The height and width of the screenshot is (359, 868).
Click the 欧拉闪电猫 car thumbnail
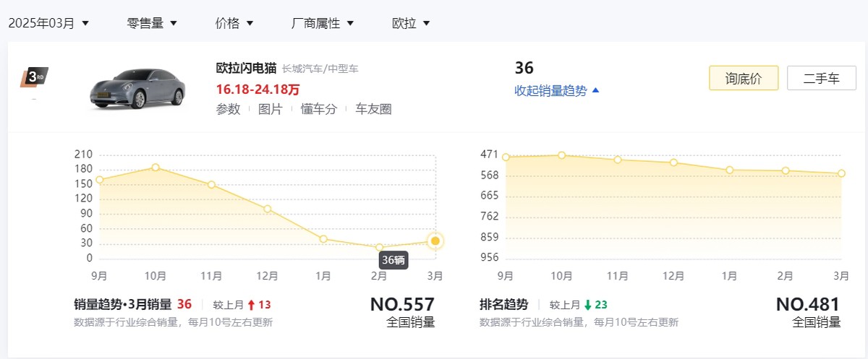pyautogui.click(x=137, y=88)
